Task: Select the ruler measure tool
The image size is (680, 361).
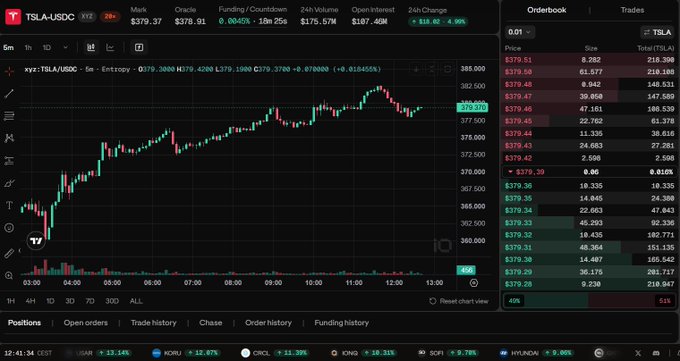Action: (x=9, y=253)
